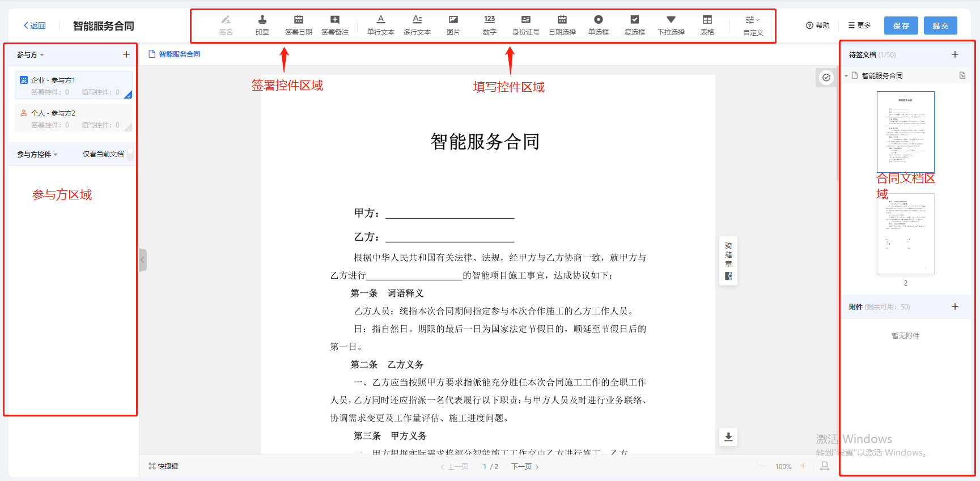Screen dimensions: 980x481
Task: Open the 快捷键 shortcuts list
Action: [163, 466]
